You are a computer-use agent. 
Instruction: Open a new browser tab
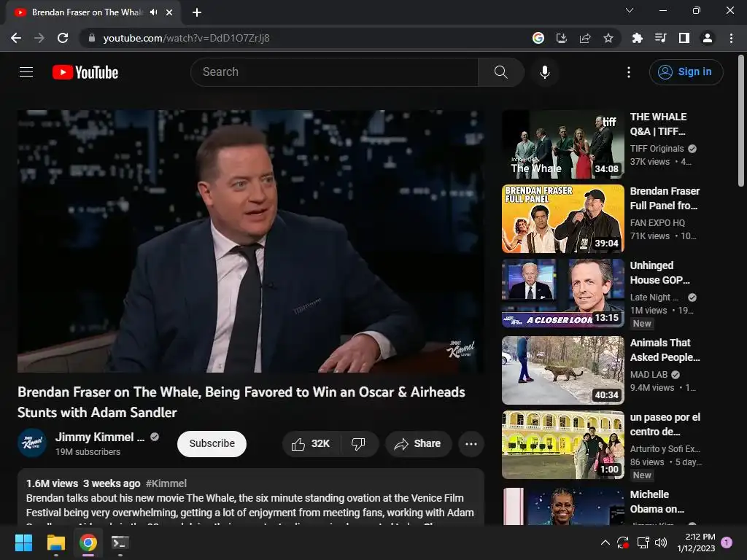pyautogui.click(x=197, y=12)
